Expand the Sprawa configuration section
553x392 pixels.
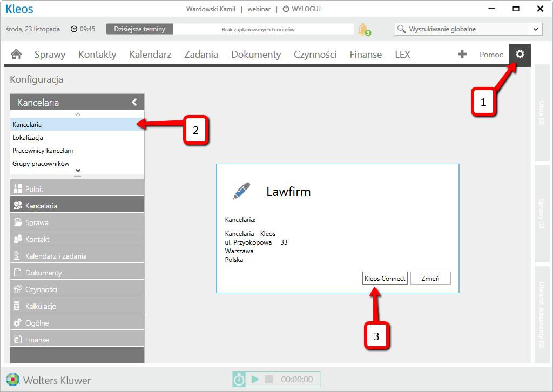[x=77, y=222]
